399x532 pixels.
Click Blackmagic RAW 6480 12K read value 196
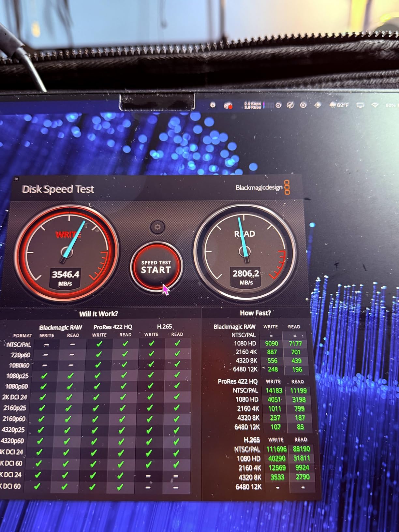click(297, 370)
